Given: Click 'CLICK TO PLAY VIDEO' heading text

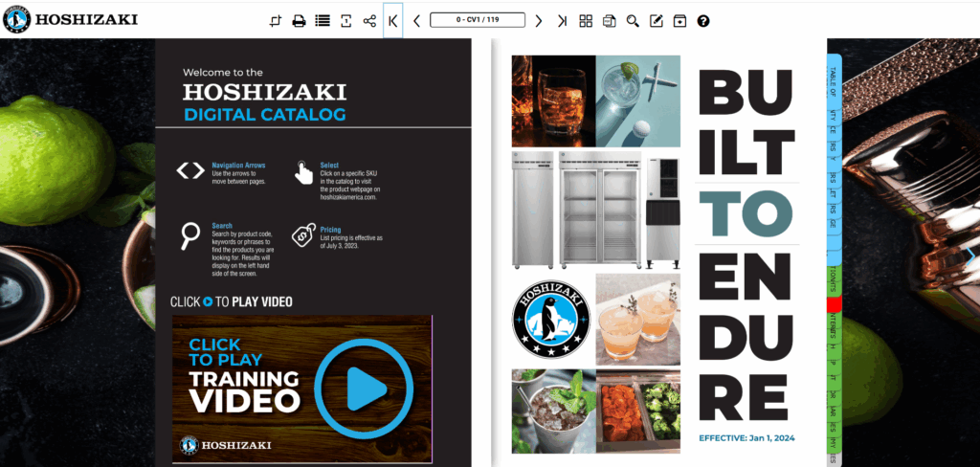Looking at the screenshot, I should (x=232, y=302).
